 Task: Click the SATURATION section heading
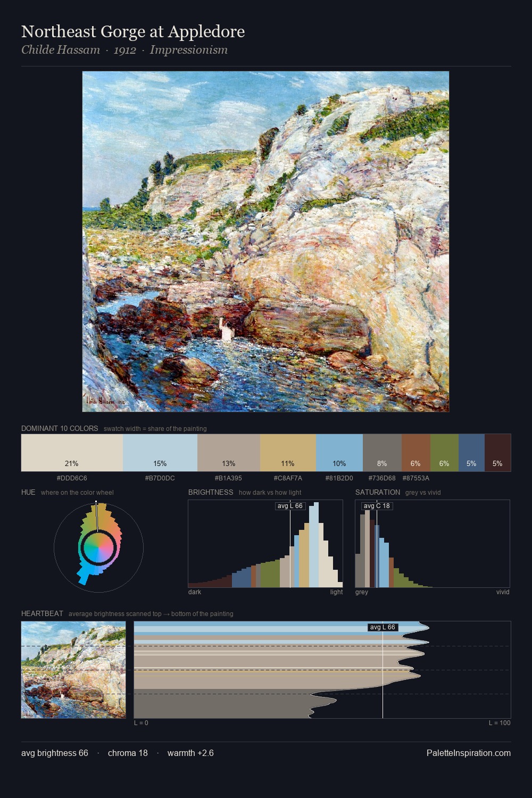click(x=378, y=492)
